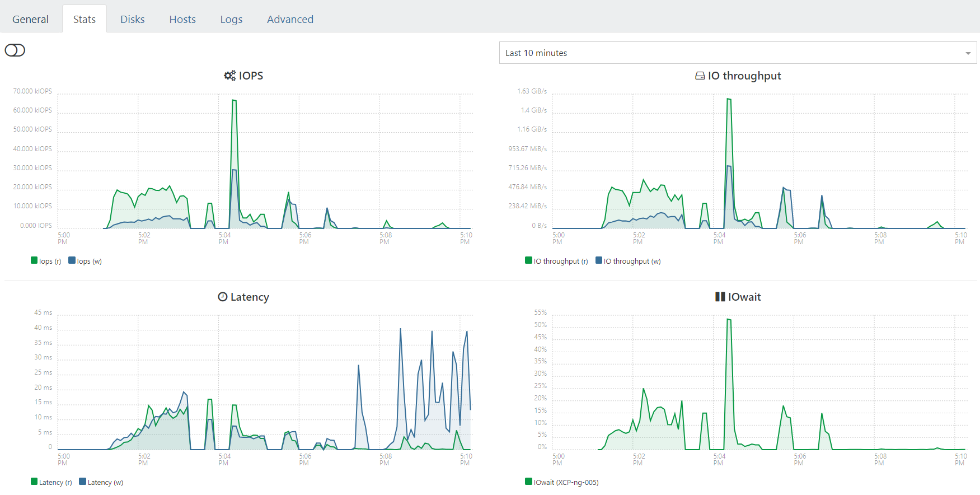Toggle the IO throughput (r) legend swatch
This screenshot has width=980, height=495.
click(528, 260)
